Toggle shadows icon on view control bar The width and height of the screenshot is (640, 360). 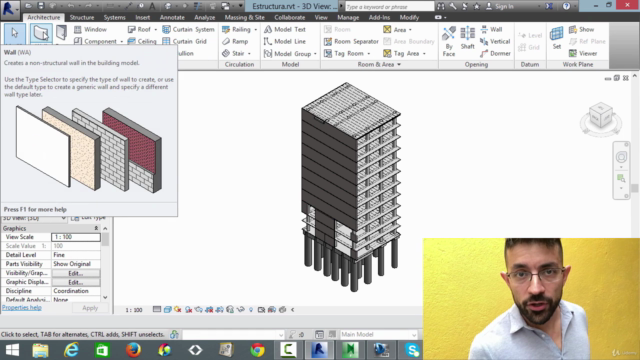[189, 310]
